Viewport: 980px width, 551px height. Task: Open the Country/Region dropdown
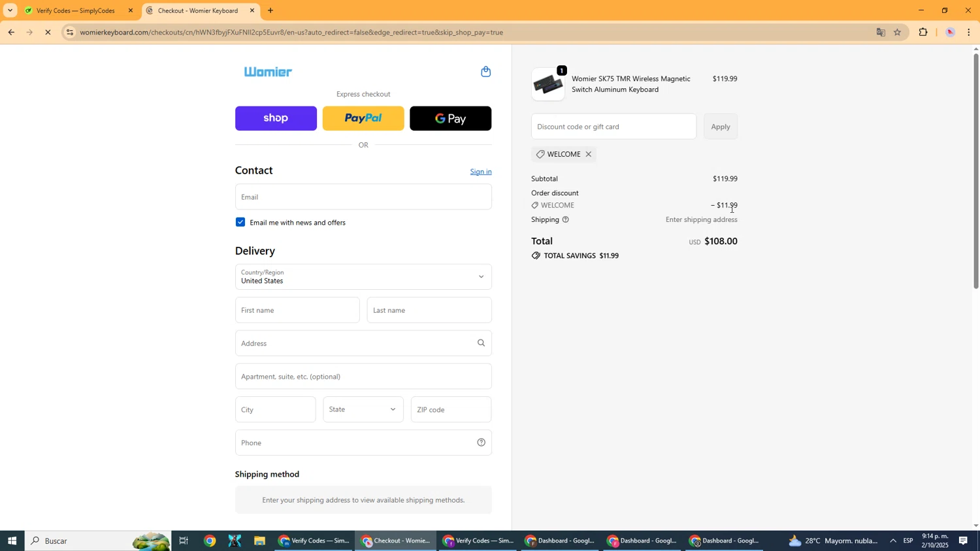(x=363, y=277)
